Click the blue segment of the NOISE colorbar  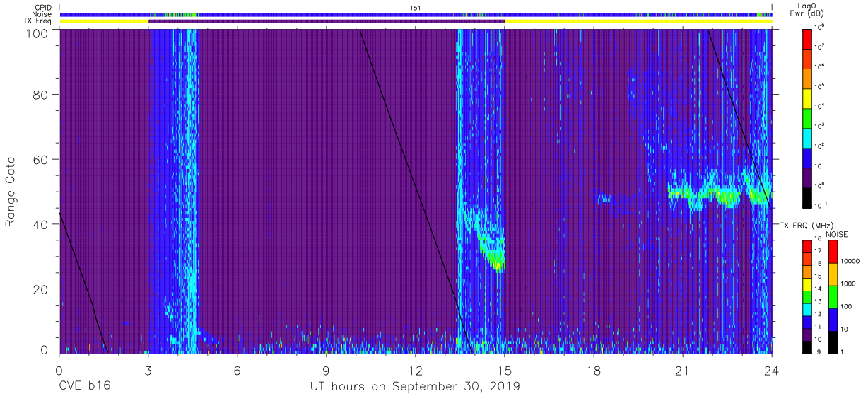(x=833, y=319)
